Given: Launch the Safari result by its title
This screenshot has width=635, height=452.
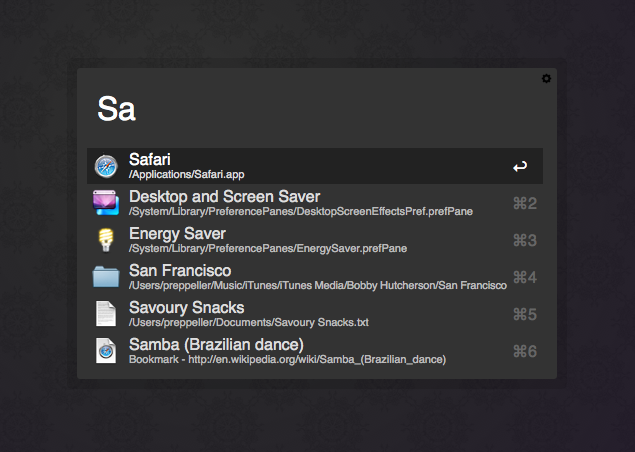Looking at the screenshot, I should tap(150, 159).
